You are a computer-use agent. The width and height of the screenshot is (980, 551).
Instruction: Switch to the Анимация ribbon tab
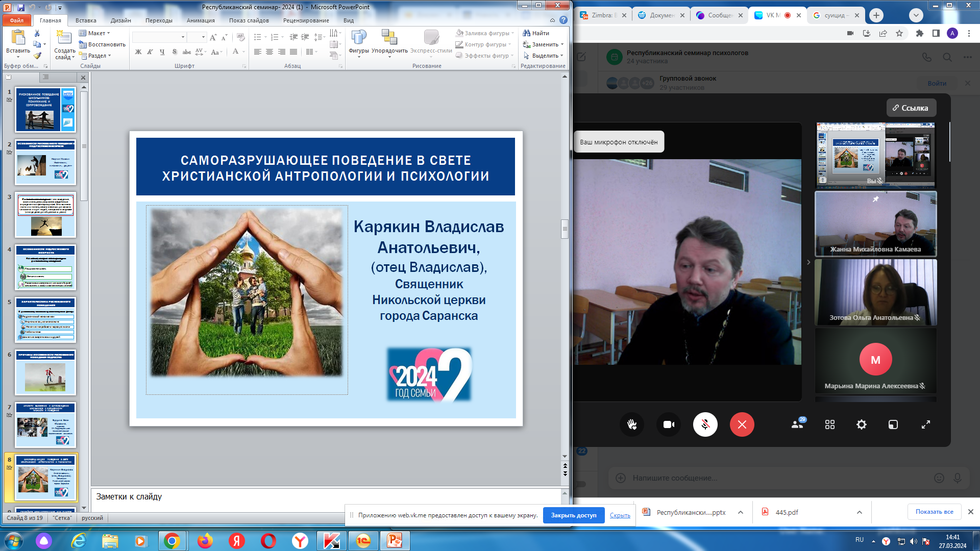201,20
